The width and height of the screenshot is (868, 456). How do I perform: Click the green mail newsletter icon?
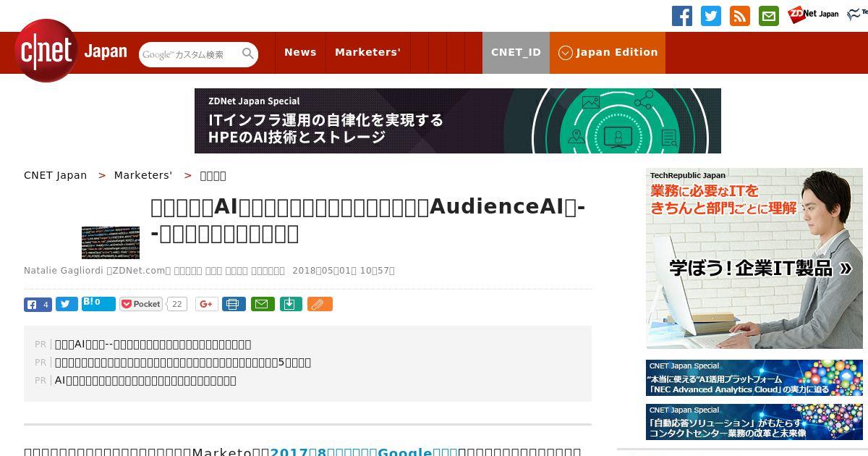pyautogui.click(x=769, y=16)
